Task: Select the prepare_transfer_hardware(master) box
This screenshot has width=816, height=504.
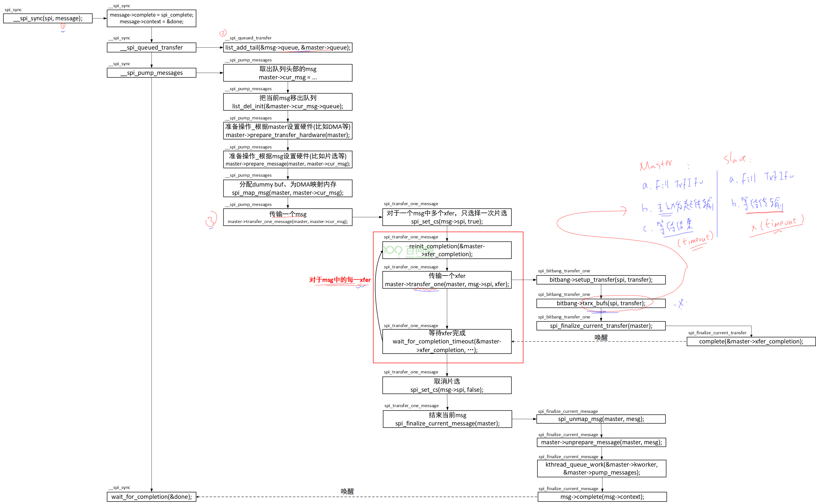Action: [288, 131]
